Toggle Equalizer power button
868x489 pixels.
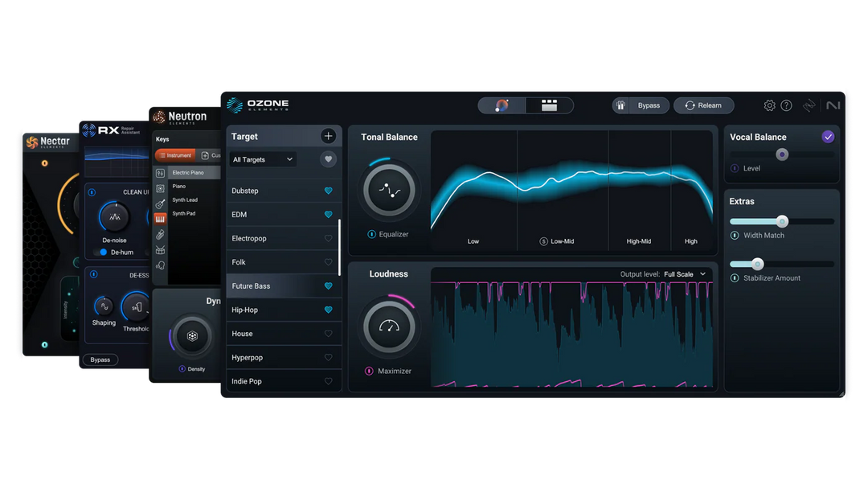coord(372,234)
